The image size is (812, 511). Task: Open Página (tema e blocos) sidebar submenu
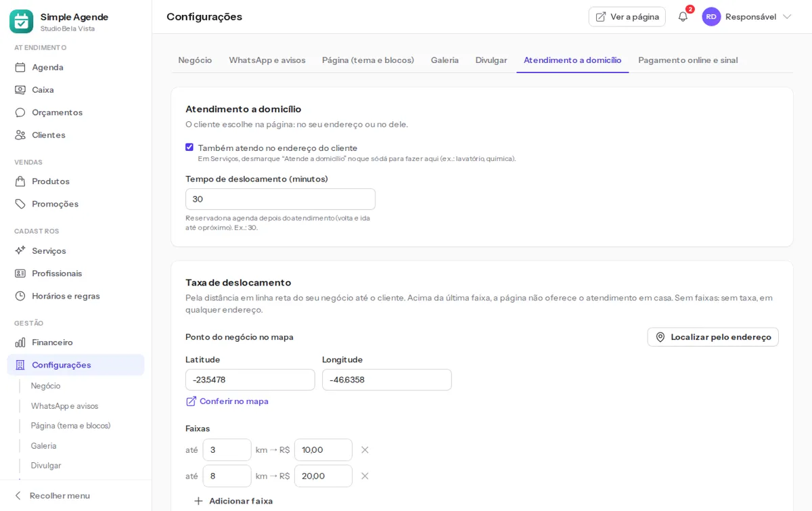pyautogui.click(x=70, y=426)
